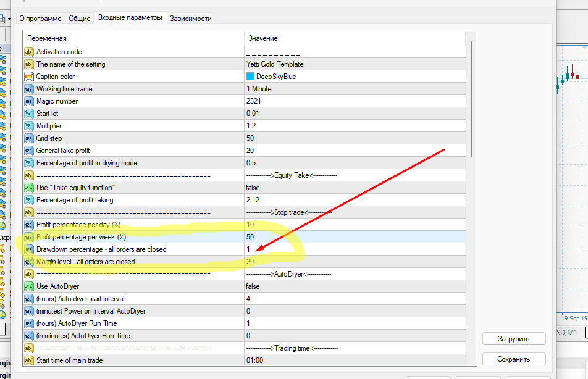Viewport: 588px width, 379px height.
Task: Click the Caption color row icon
Action: tap(28, 77)
